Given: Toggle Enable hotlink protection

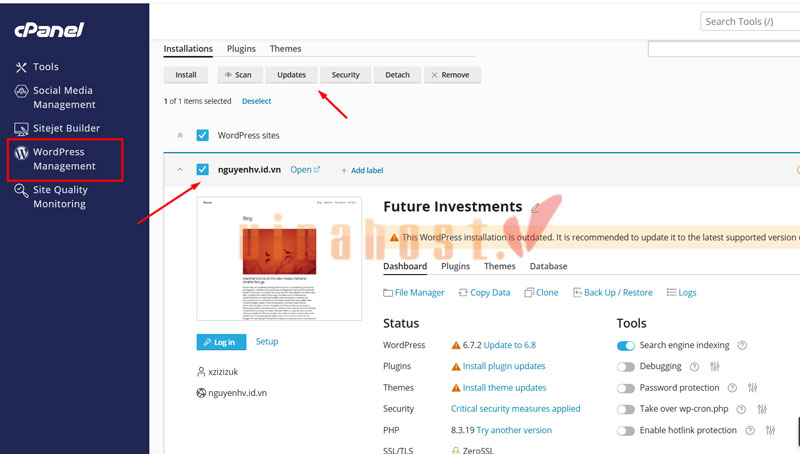Looking at the screenshot, I should [x=626, y=431].
